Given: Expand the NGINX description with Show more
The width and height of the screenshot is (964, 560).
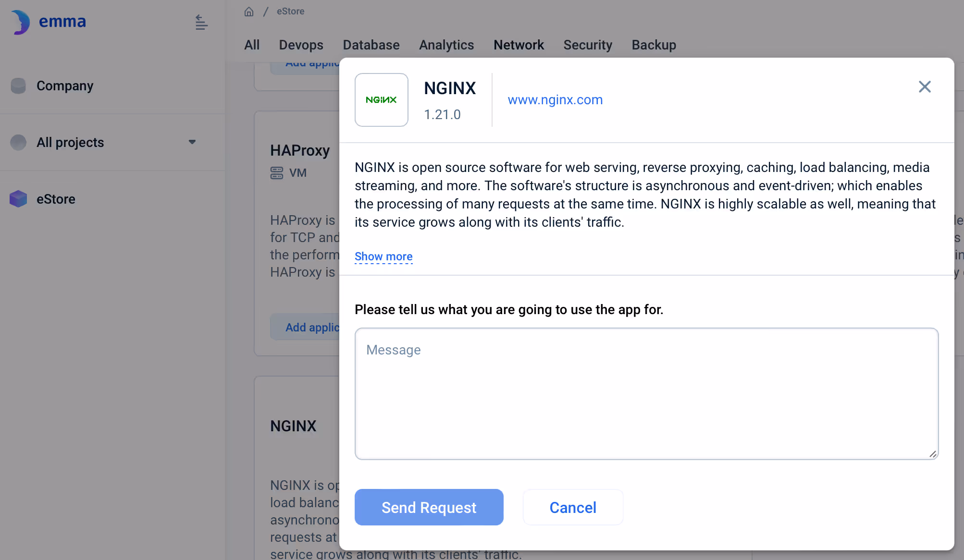Looking at the screenshot, I should (x=383, y=256).
